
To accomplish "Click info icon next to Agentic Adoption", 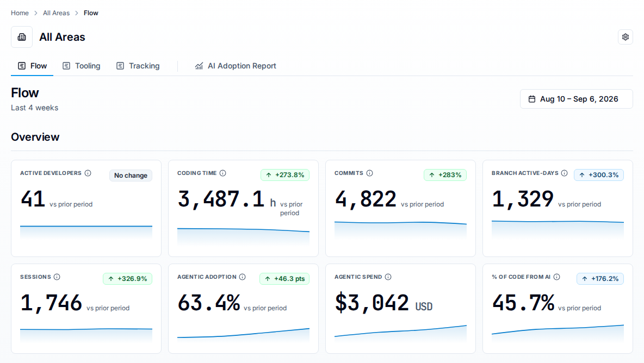I will 243,277.
